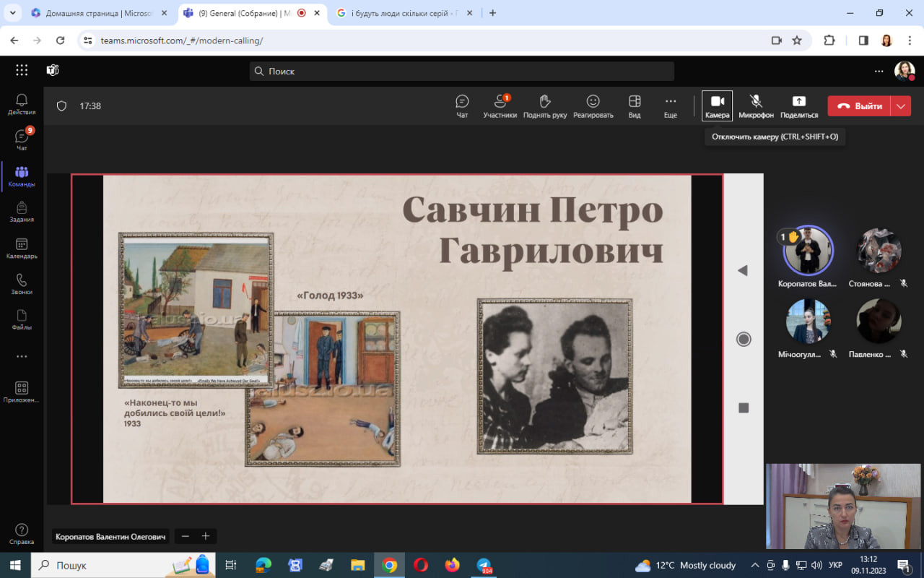The image size is (924, 578).
Task: Open the Реагировать reactions menu
Action: [593, 105]
